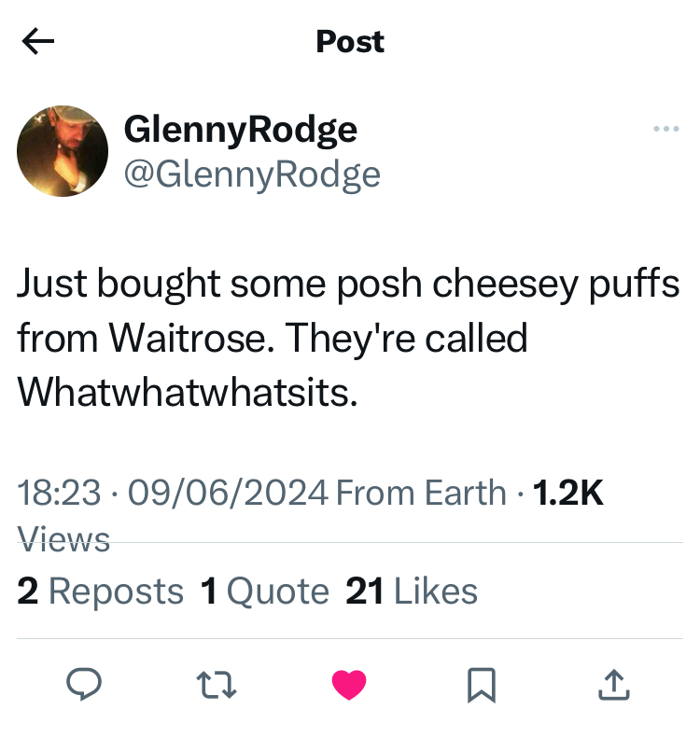Screen dimensions: 700x738
Task: Open the GlennyRodge display name
Action: point(241,130)
